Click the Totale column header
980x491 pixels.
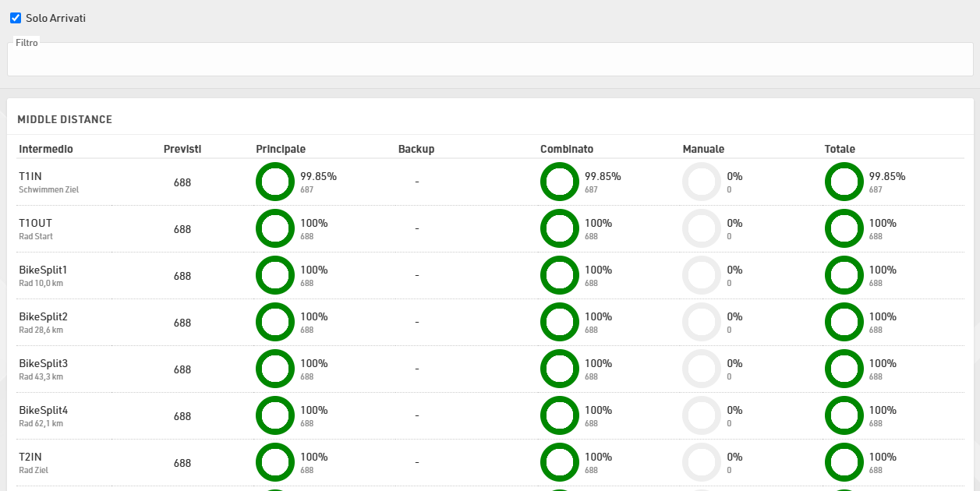click(840, 149)
